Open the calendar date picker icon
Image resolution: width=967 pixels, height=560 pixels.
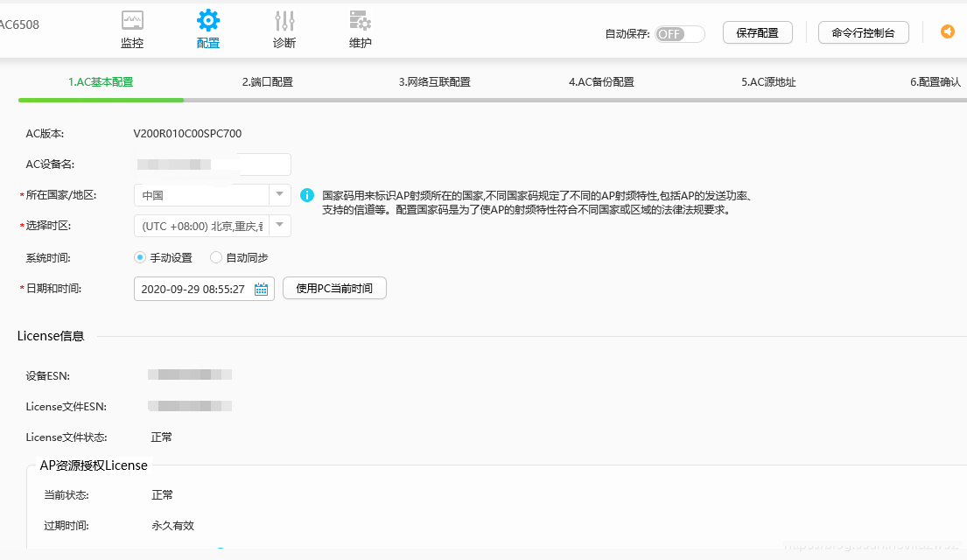(261, 289)
